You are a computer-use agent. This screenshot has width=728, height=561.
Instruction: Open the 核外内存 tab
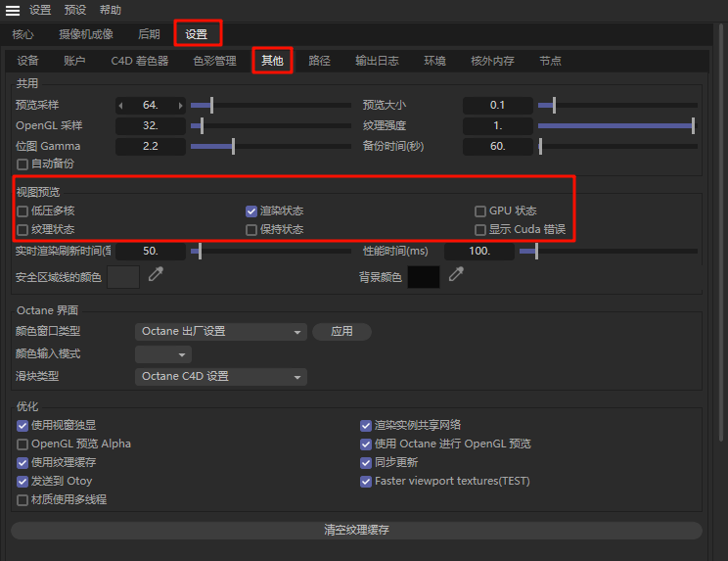click(x=492, y=61)
